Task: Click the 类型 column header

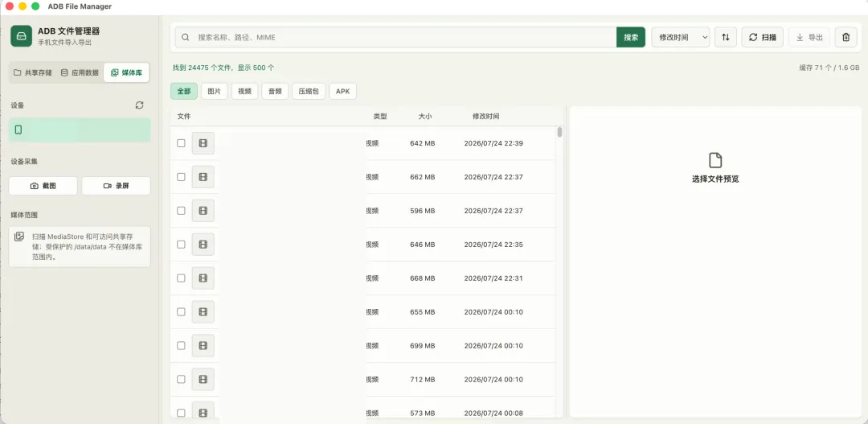Action: [379, 117]
